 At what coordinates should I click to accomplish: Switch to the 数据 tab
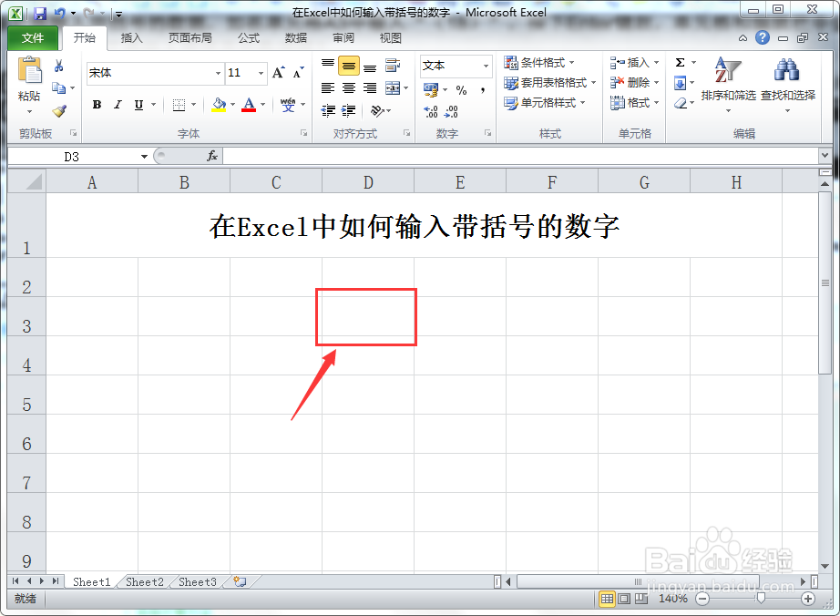point(296,38)
